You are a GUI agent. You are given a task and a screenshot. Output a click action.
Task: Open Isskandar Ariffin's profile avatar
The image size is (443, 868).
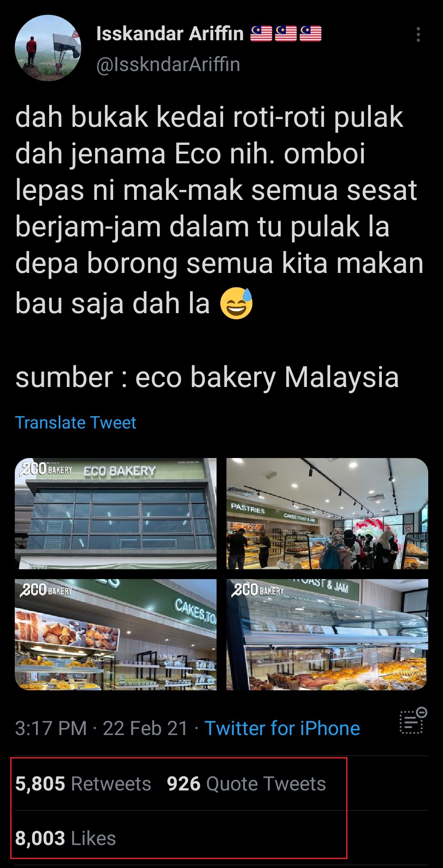coord(48,48)
